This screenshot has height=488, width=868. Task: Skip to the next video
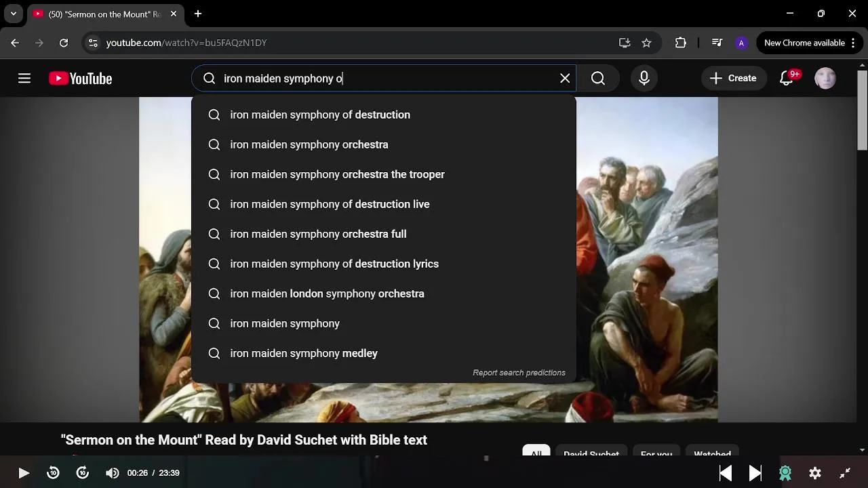pos(755,473)
